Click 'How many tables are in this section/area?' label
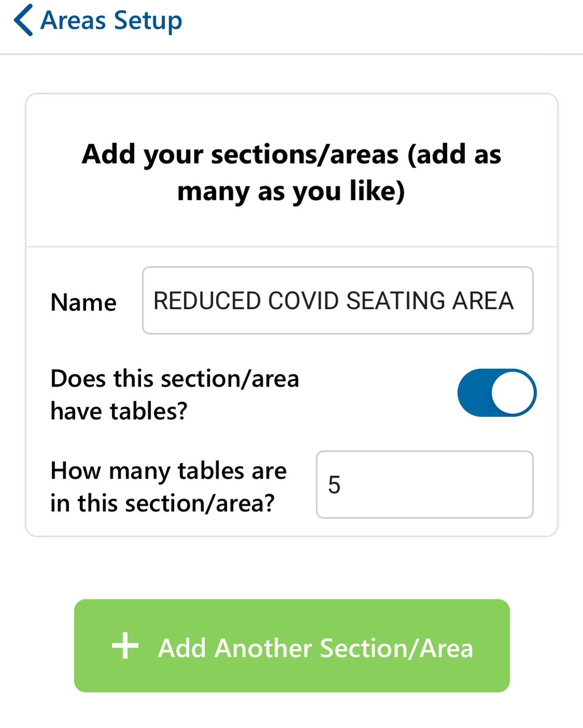 point(168,487)
